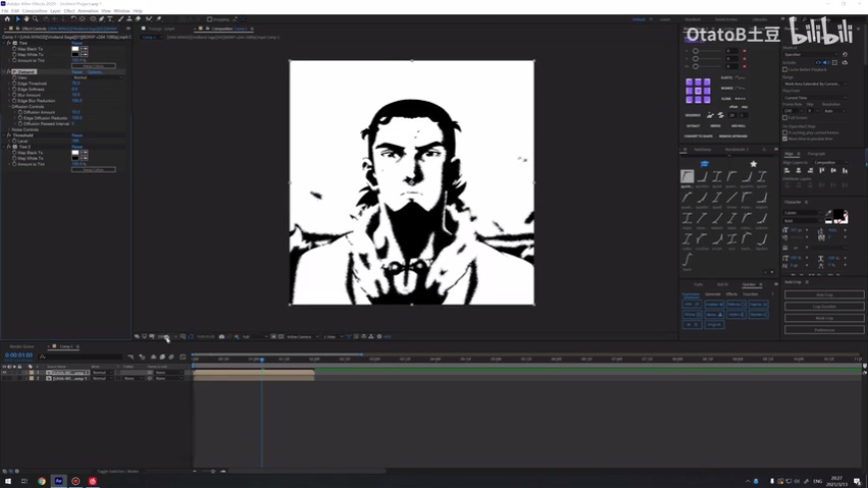Click Tint Map Black To white swatch
868x488 pixels.
click(75, 49)
